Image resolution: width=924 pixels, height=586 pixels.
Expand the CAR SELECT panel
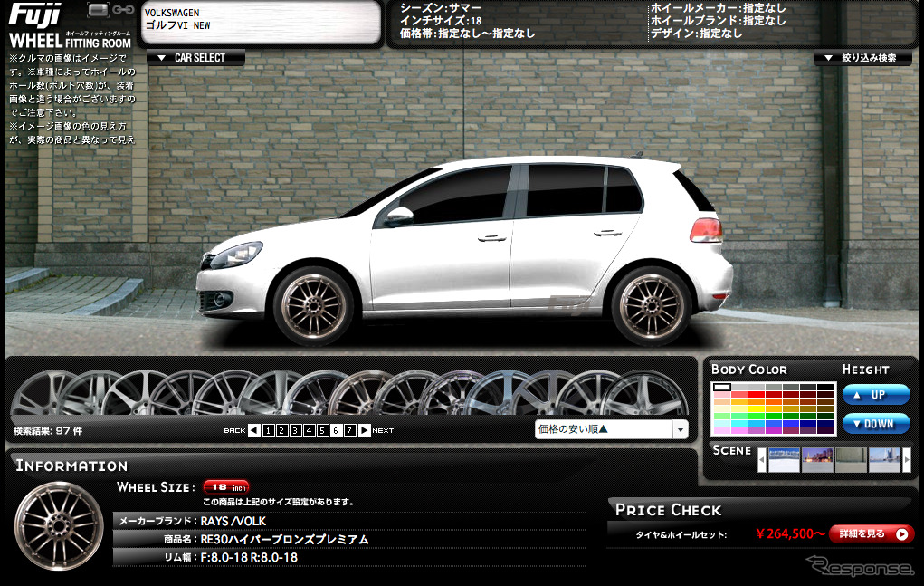click(x=194, y=58)
